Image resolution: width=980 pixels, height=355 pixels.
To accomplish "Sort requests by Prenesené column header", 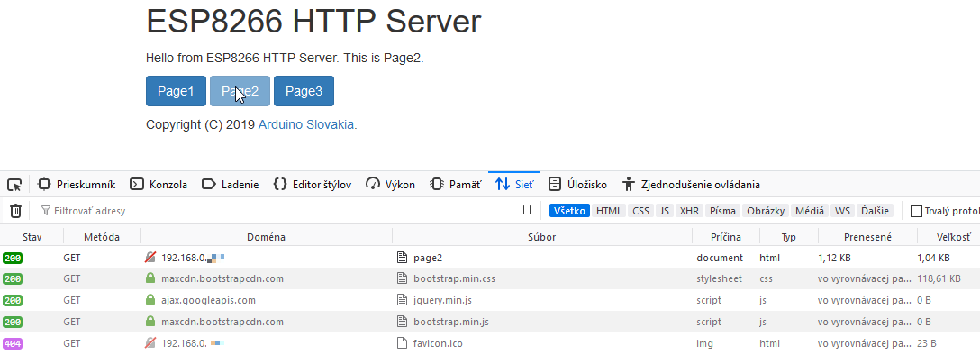I will coord(867,237).
